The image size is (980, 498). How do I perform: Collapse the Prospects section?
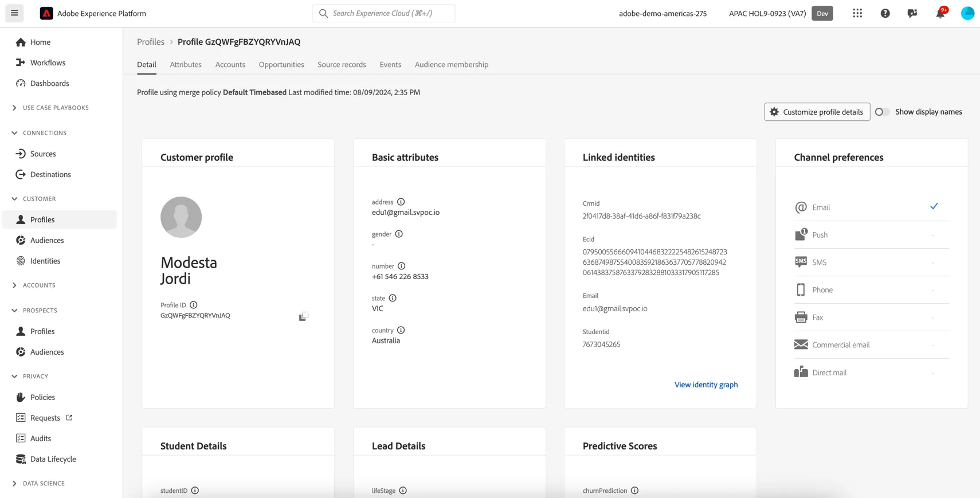click(14, 311)
